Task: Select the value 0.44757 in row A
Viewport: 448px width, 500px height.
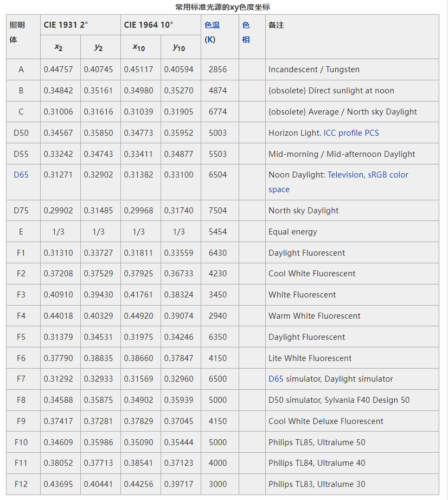Action: (x=58, y=69)
